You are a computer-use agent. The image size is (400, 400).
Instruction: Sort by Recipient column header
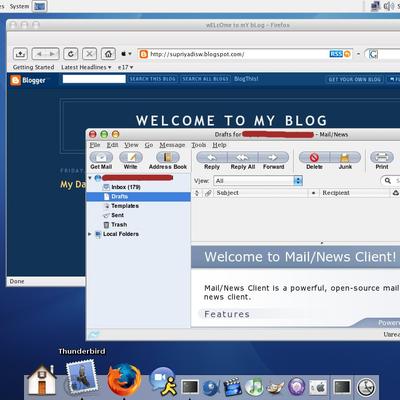[354, 193]
